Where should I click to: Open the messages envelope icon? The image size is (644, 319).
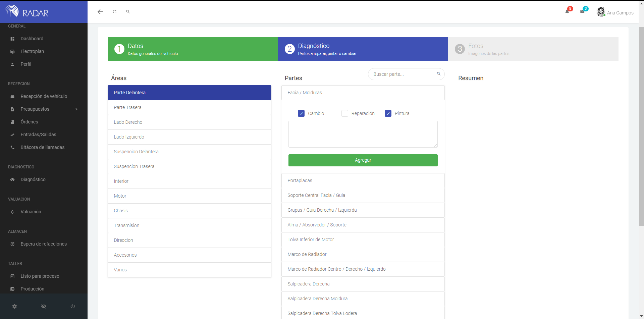coord(582,11)
